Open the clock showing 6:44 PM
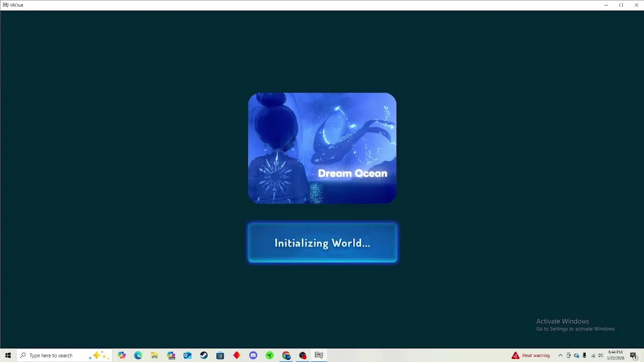This screenshot has height=362, width=644. coord(615,355)
